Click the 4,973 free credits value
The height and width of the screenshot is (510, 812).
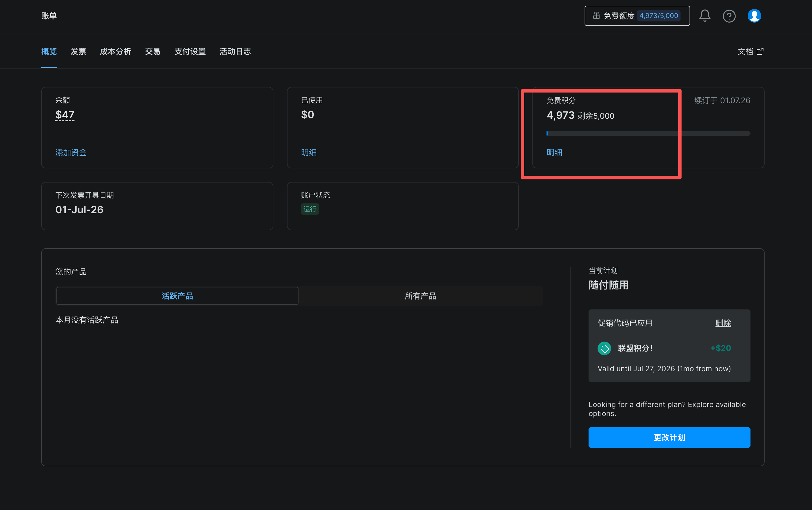pyautogui.click(x=560, y=115)
